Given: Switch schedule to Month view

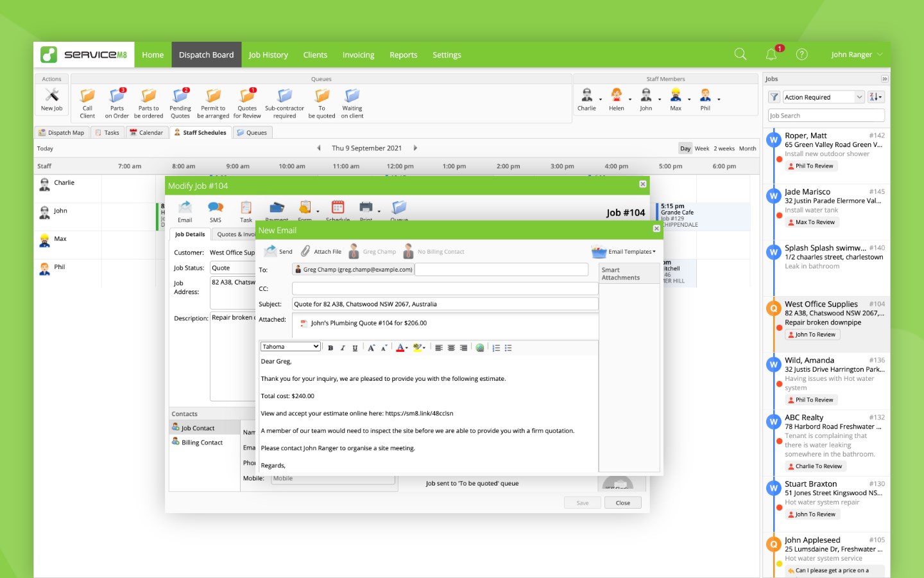Looking at the screenshot, I should pos(748,148).
